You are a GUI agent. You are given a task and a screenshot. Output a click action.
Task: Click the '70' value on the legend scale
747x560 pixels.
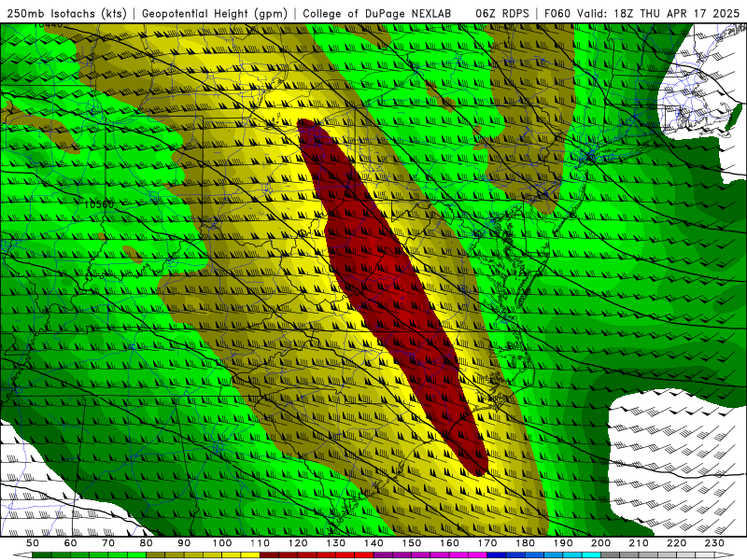pos(108,543)
